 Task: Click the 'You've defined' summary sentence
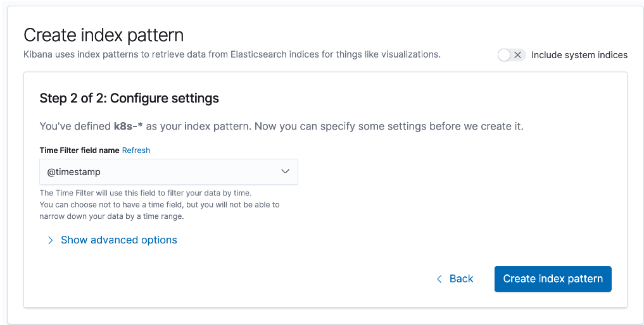pyautogui.click(x=281, y=126)
